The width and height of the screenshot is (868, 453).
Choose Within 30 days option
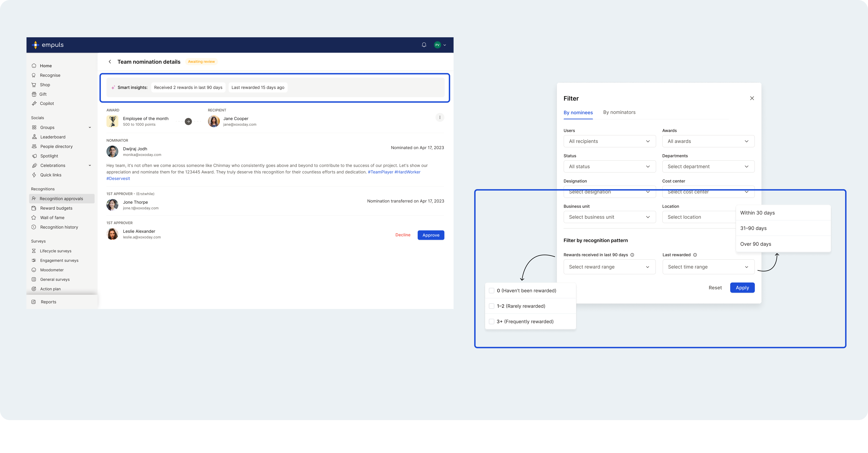click(x=783, y=213)
